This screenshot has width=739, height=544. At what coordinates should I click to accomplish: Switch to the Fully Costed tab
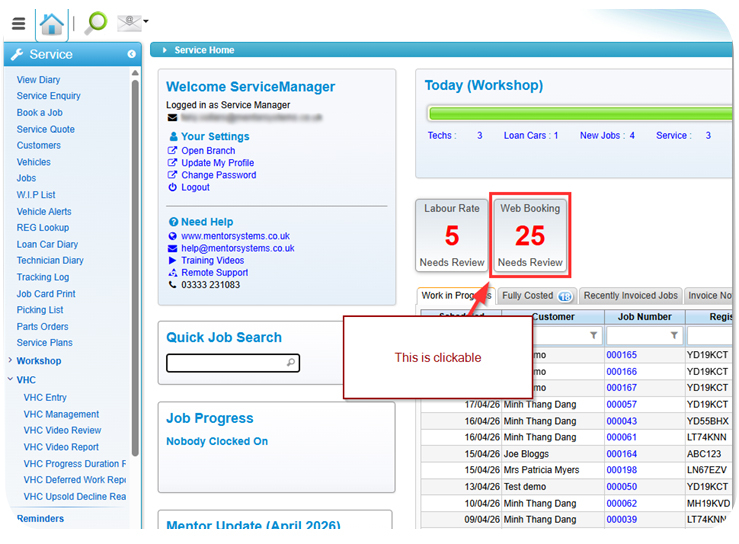535,296
